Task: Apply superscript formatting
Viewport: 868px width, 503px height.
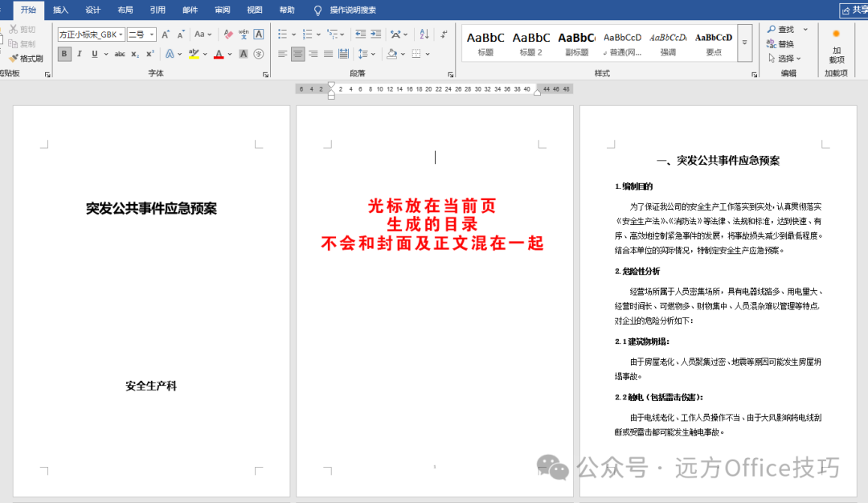Action: [150, 54]
